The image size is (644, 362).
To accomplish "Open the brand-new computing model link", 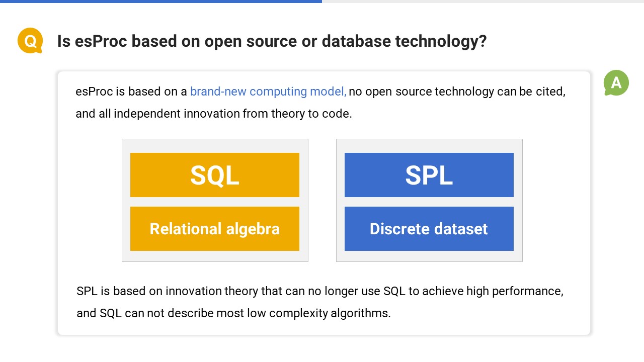I will pyautogui.click(x=268, y=92).
